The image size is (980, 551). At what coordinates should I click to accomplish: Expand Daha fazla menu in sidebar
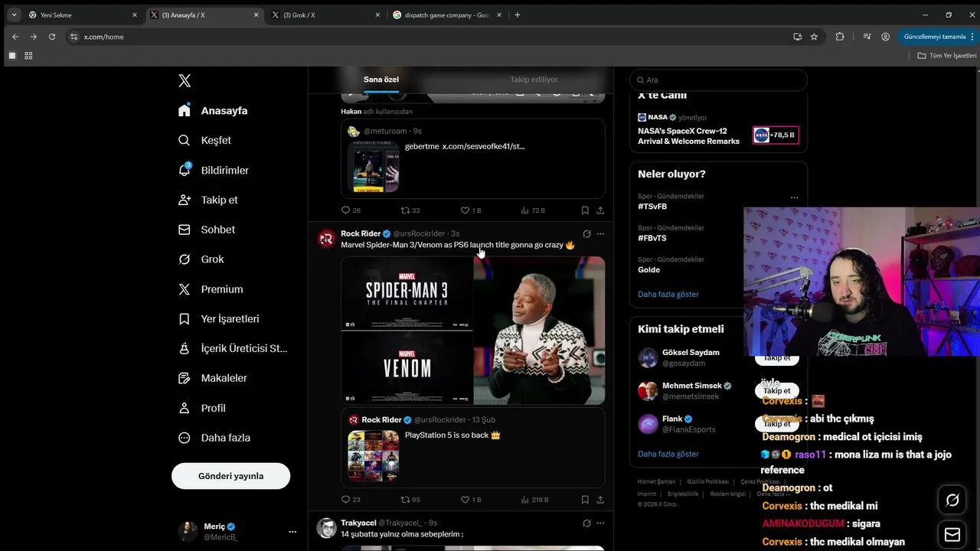214,438
